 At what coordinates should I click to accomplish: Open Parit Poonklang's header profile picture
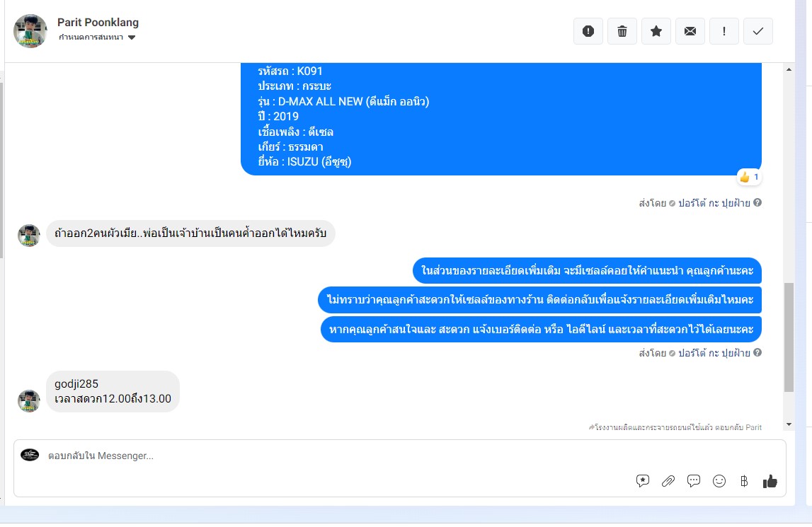tap(30, 31)
